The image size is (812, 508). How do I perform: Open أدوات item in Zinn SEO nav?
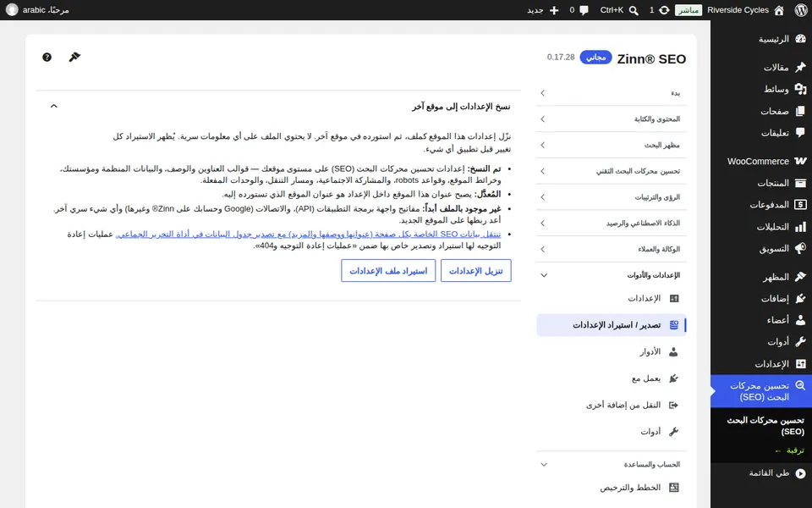pos(612,431)
